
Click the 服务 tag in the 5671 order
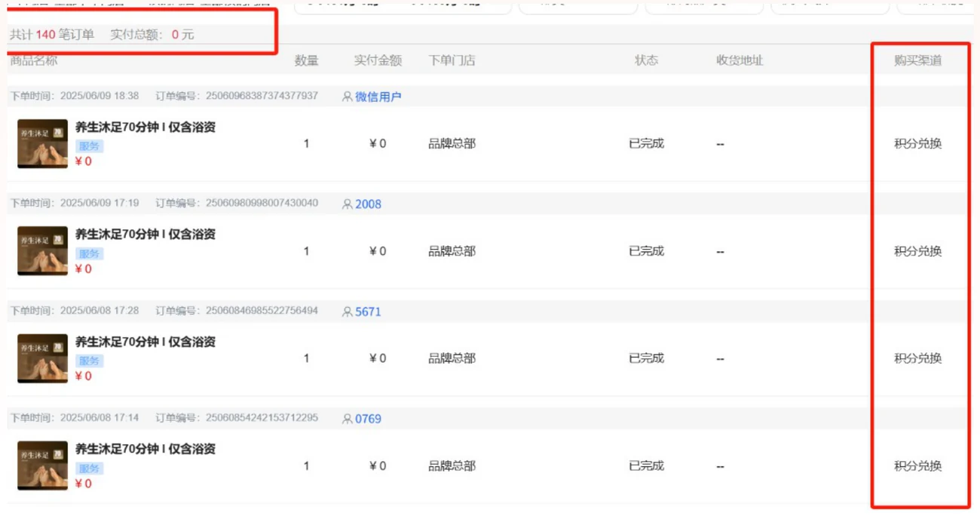(x=90, y=361)
